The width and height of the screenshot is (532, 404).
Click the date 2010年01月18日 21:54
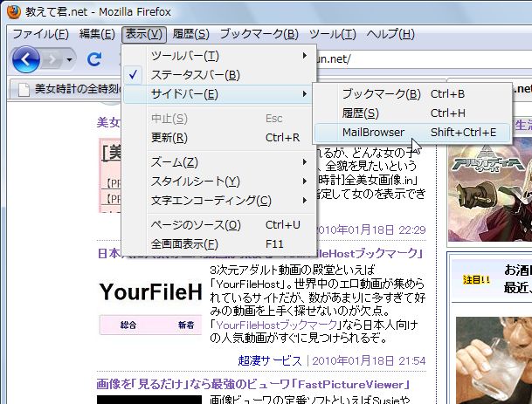coord(369,360)
